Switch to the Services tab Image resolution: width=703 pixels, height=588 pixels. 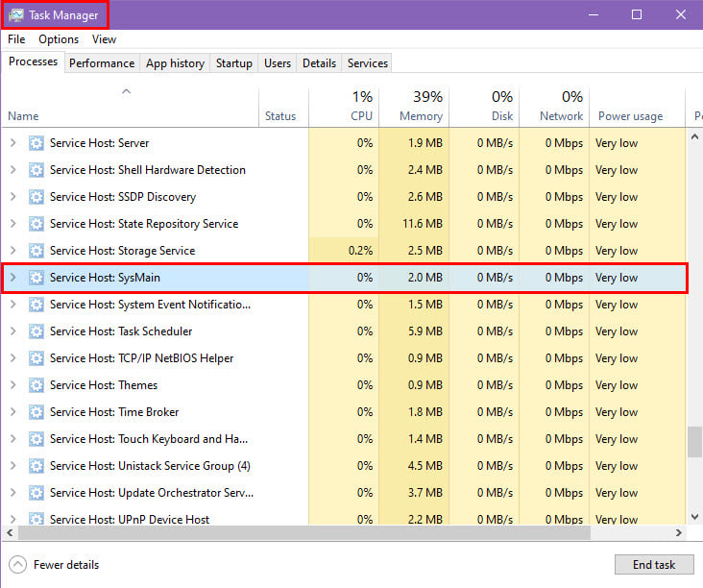pos(368,63)
